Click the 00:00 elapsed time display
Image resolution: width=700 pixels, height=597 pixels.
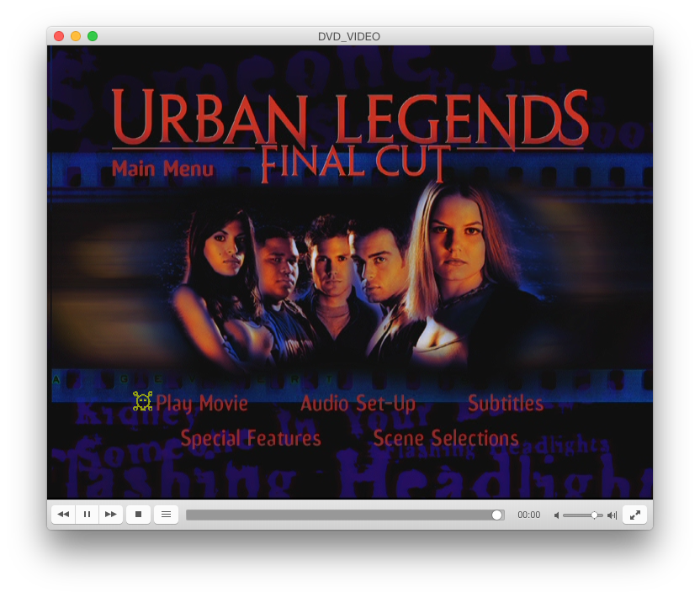point(529,515)
